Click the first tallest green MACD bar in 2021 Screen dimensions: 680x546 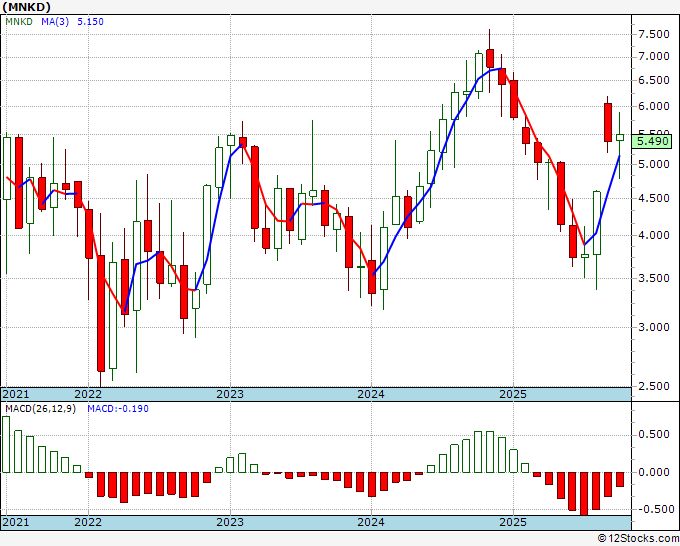(6, 444)
